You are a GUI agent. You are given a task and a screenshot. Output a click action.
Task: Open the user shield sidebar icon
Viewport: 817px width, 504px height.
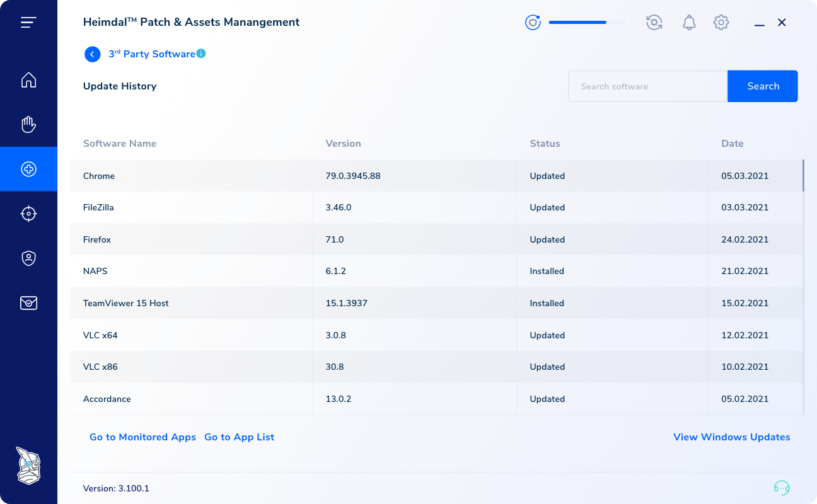(x=28, y=258)
